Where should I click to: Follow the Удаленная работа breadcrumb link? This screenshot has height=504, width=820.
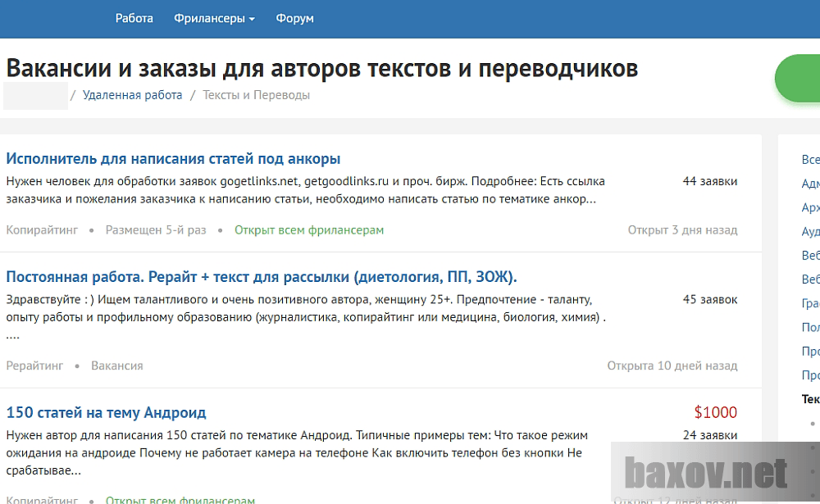(x=133, y=95)
